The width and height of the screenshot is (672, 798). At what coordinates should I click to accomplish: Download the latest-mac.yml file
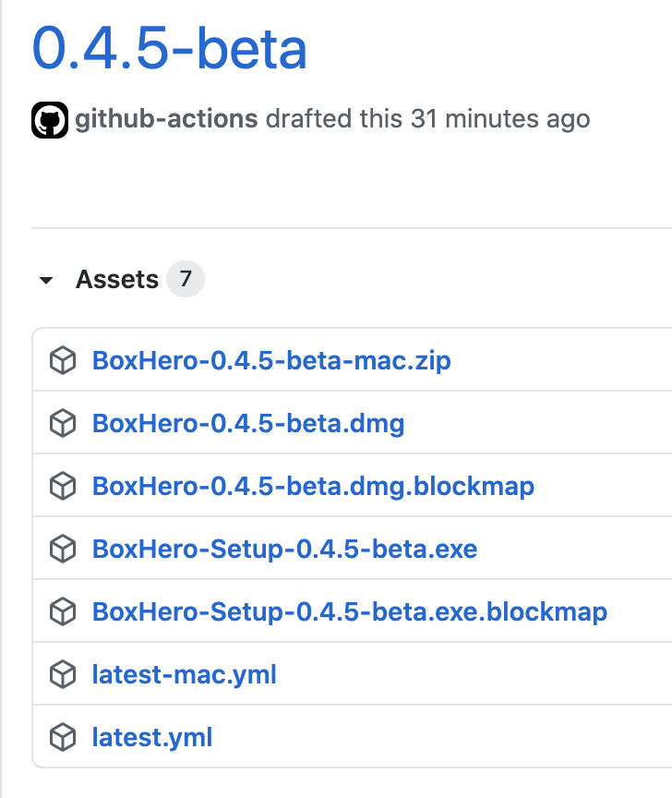point(185,675)
